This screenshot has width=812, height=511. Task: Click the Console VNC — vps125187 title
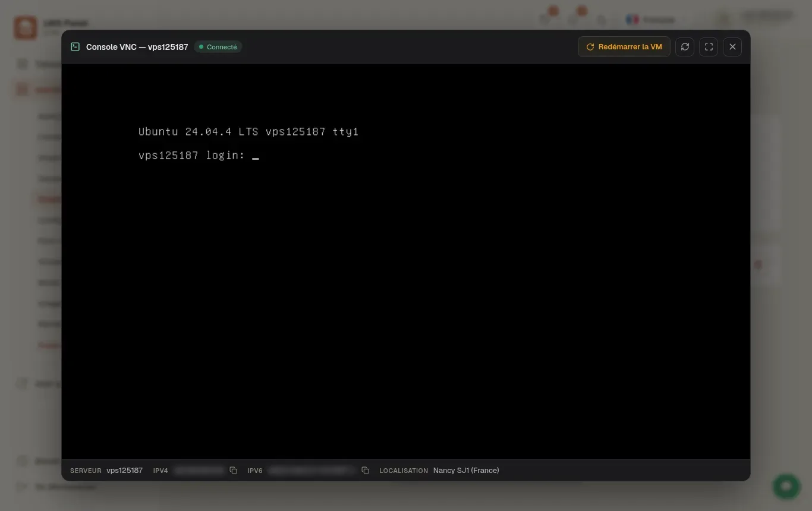137,47
